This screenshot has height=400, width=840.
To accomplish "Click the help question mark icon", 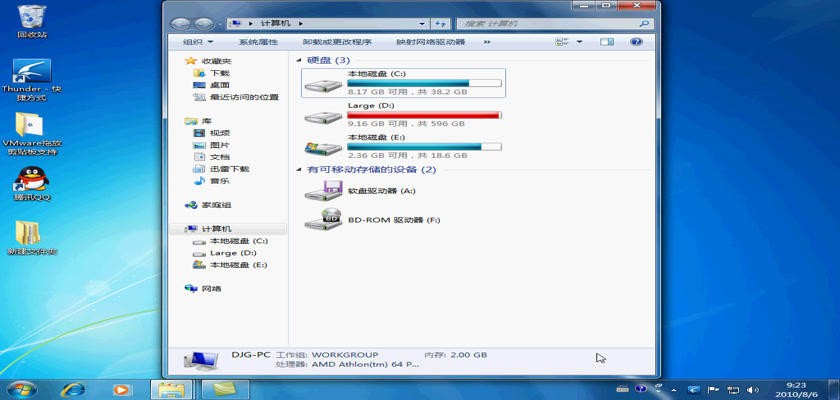I will pos(635,42).
